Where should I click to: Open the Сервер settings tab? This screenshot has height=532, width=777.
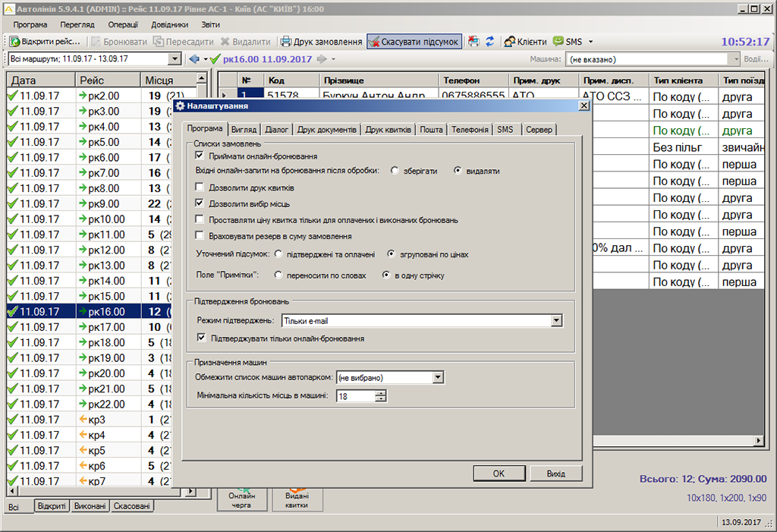coord(539,130)
